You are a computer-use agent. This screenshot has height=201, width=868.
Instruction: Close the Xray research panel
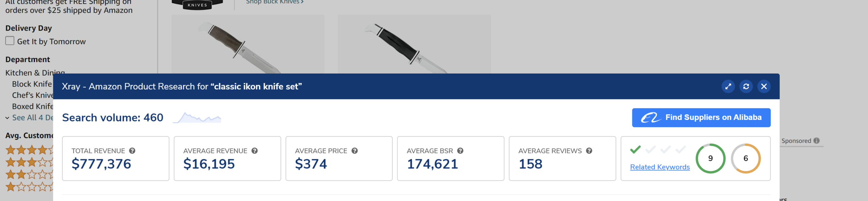(764, 86)
